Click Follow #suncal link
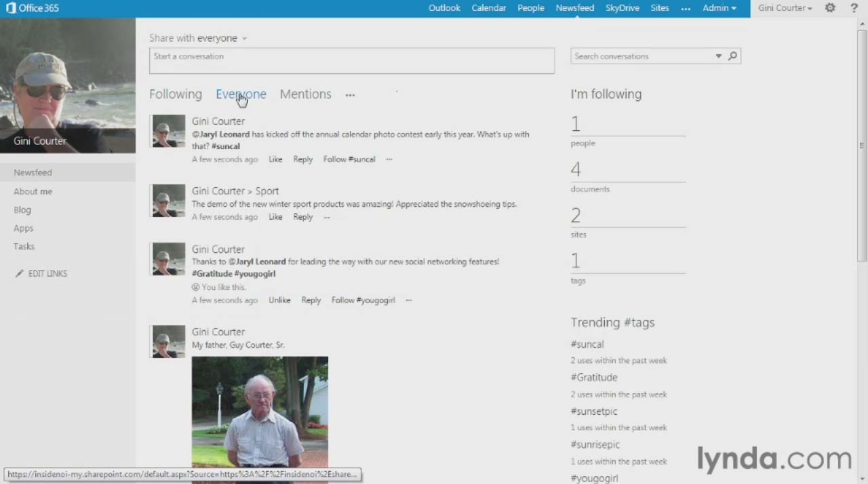The image size is (868, 484). tap(349, 159)
